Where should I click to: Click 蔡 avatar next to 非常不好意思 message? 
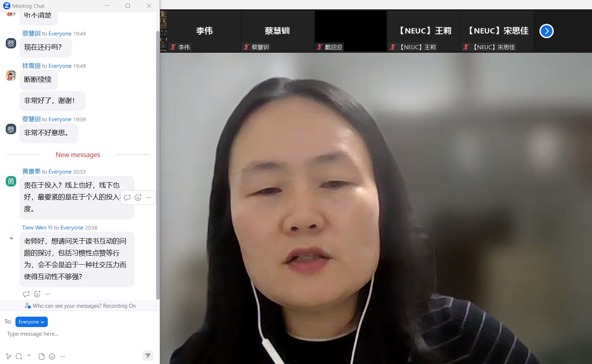(11, 129)
